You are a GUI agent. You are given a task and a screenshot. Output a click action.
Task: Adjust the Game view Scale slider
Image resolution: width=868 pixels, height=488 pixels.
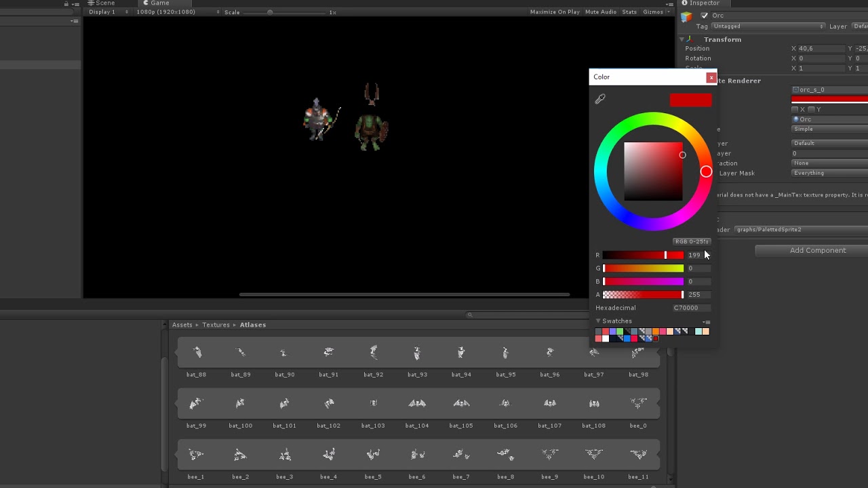click(x=285, y=12)
